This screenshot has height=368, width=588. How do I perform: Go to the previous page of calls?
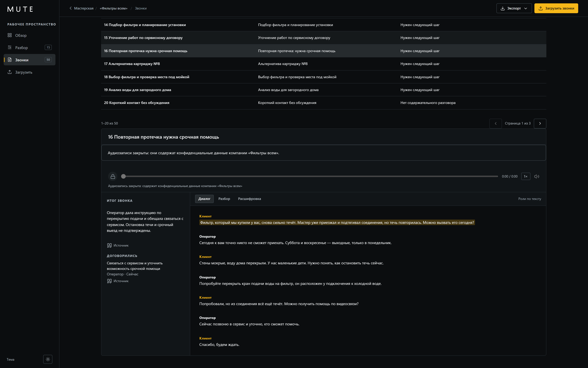tap(496, 123)
